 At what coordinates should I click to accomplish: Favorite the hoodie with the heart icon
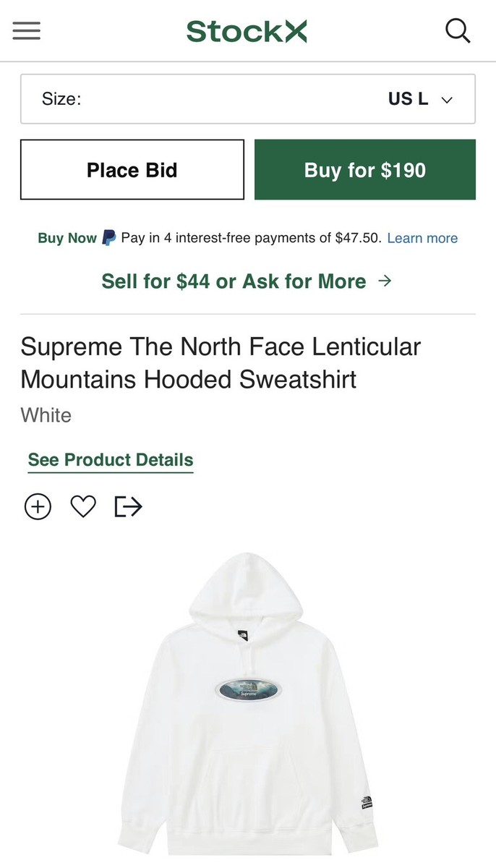(x=82, y=506)
